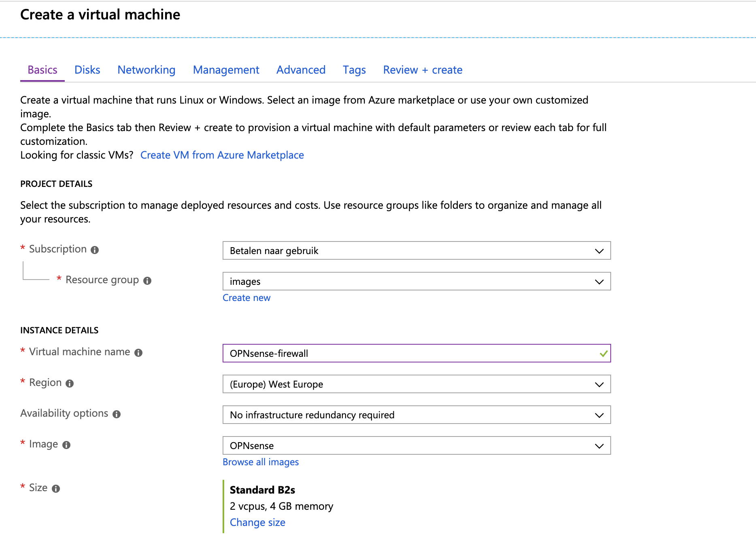Open the Region dropdown
The height and width of the screenshot is (551, 756).
click(x=416, y=384)
